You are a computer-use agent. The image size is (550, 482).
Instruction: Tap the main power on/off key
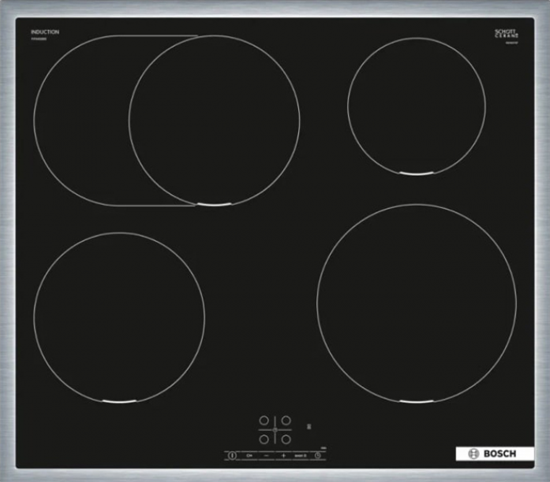(232, 455)
